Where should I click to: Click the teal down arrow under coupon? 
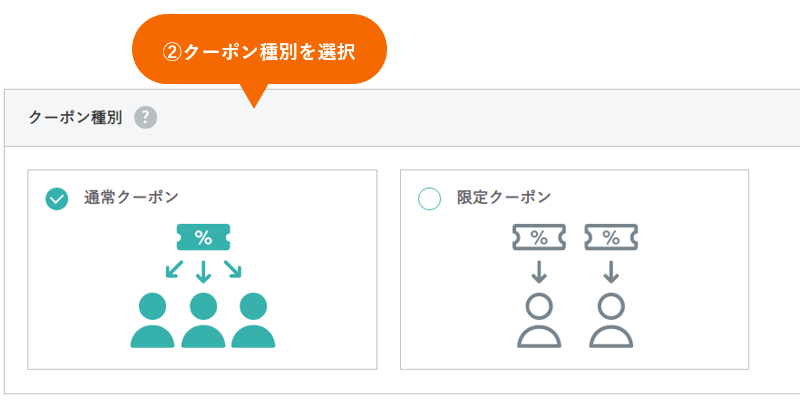[x=203, y=272]
